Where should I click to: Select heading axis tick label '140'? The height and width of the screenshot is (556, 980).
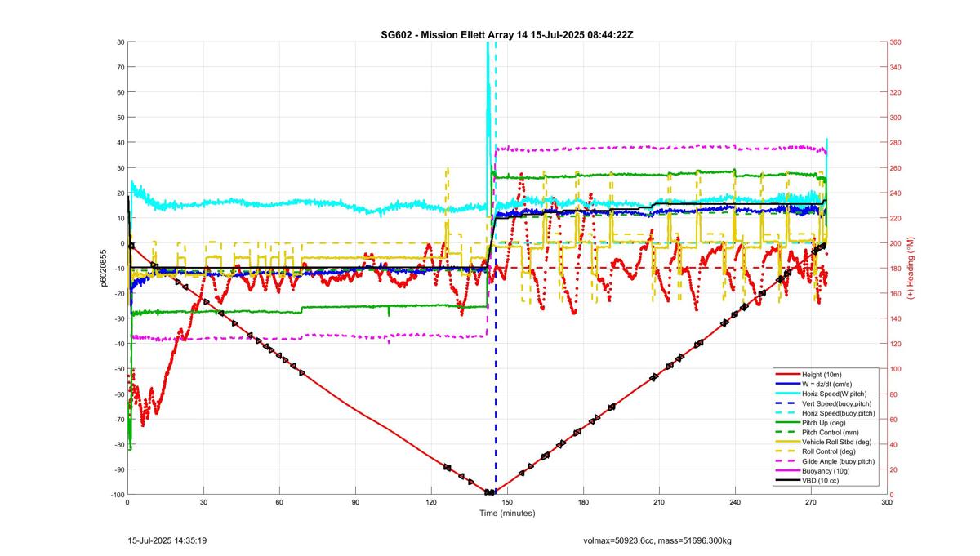tap(897, 318)
